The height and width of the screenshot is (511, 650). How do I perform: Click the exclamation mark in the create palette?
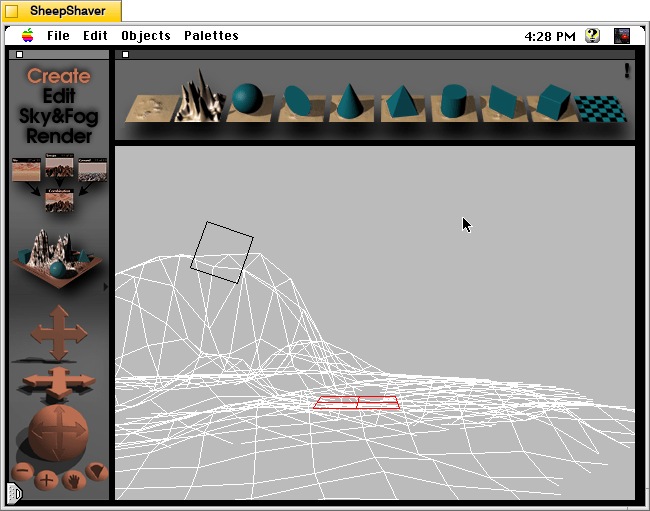pos(627,70)
